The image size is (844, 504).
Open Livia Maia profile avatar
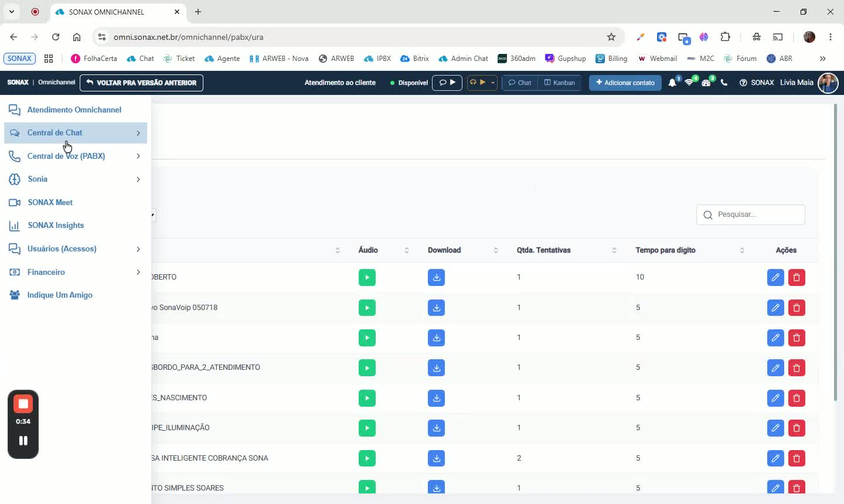828,83
